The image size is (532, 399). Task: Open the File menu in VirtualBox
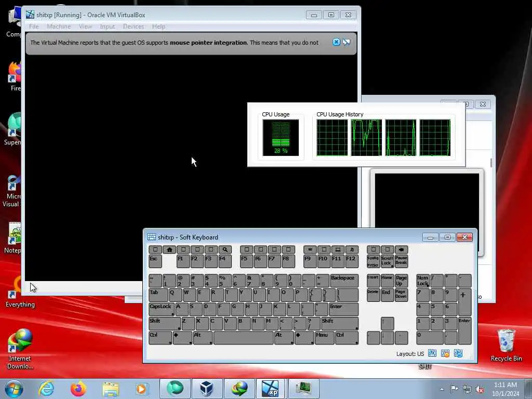click(x=34, y=26)
